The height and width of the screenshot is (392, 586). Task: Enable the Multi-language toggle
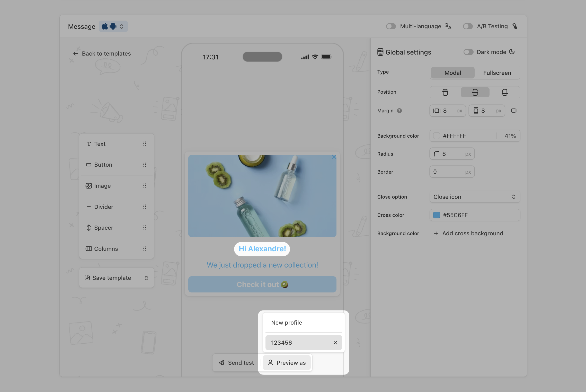391,26
